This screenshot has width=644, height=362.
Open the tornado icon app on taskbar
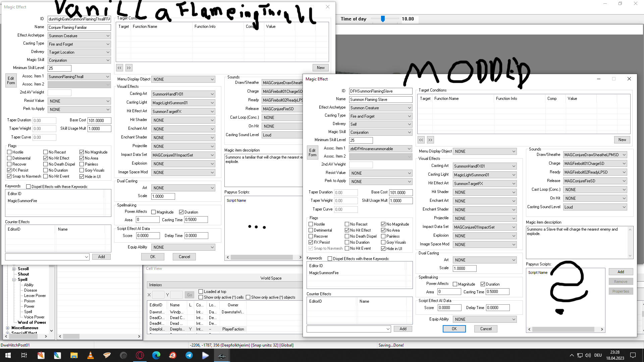[107, 355]
